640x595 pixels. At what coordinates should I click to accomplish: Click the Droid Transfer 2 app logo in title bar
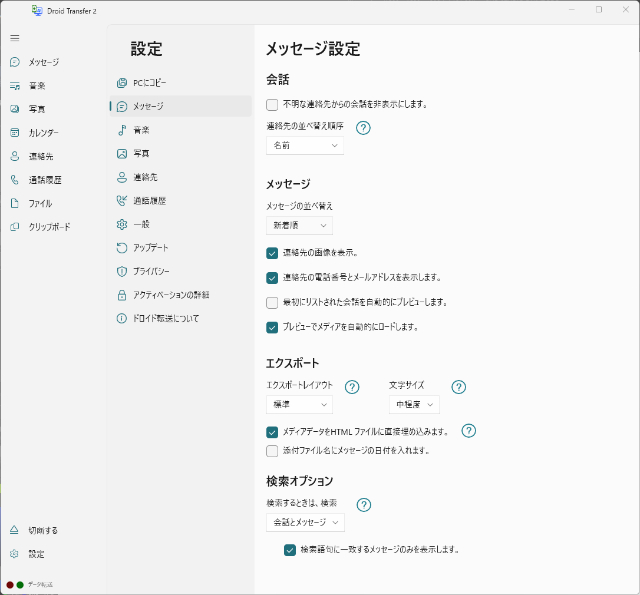pos(37,11)
